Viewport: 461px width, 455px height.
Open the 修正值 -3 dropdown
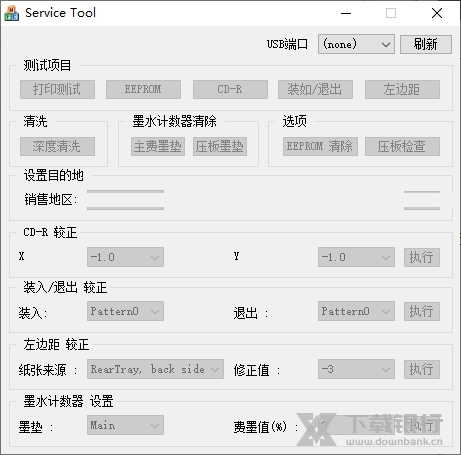point(356,369)
